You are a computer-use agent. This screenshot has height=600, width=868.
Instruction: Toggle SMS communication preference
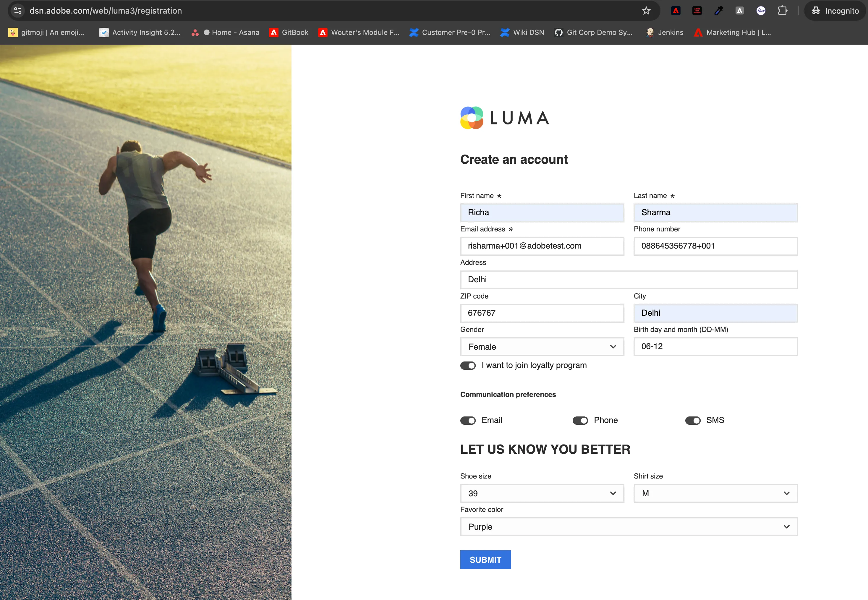click(692, 420)
